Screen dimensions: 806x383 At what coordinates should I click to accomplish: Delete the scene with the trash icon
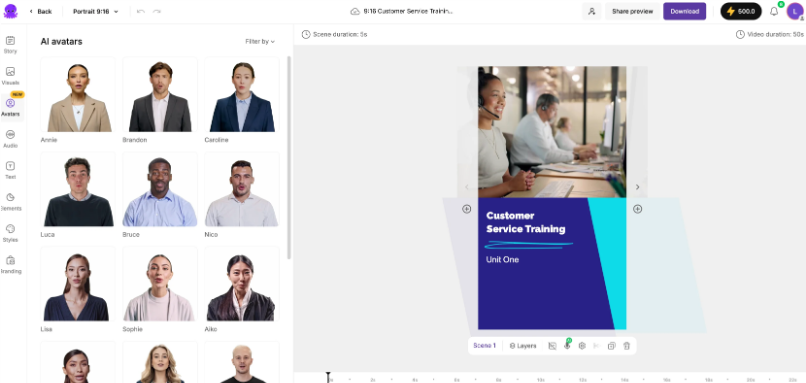coord(626,346)
